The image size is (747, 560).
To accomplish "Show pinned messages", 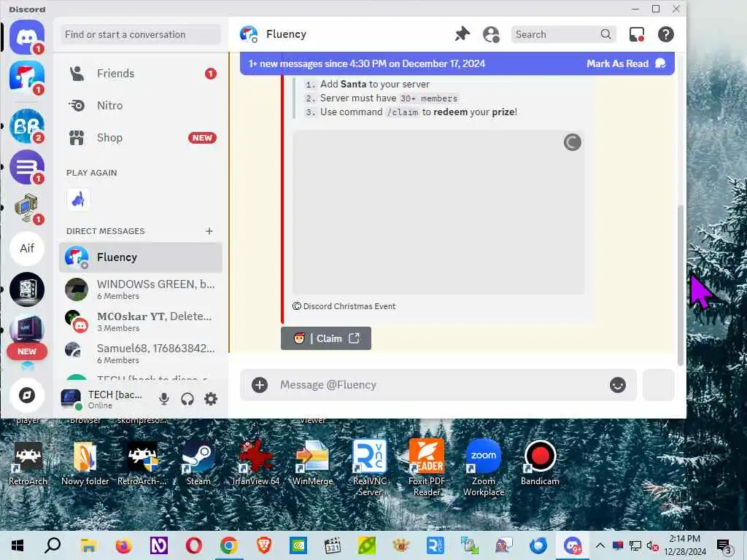I will [462, 34].
